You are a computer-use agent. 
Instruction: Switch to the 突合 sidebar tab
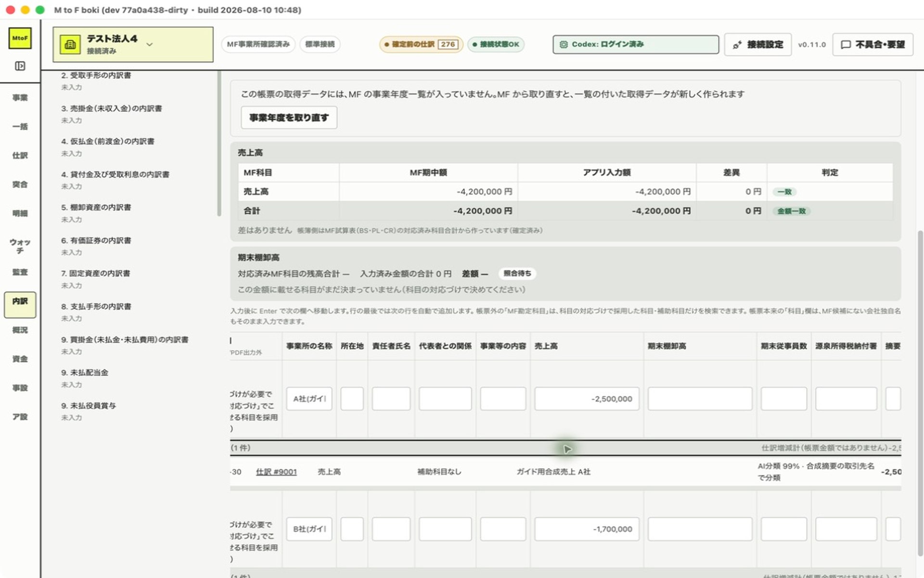pos(20,184)
